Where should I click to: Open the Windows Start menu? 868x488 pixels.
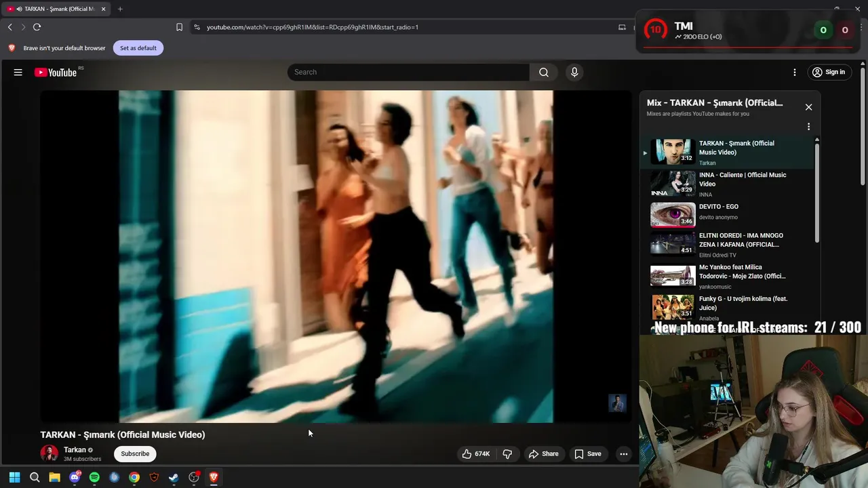click(14, 477)
